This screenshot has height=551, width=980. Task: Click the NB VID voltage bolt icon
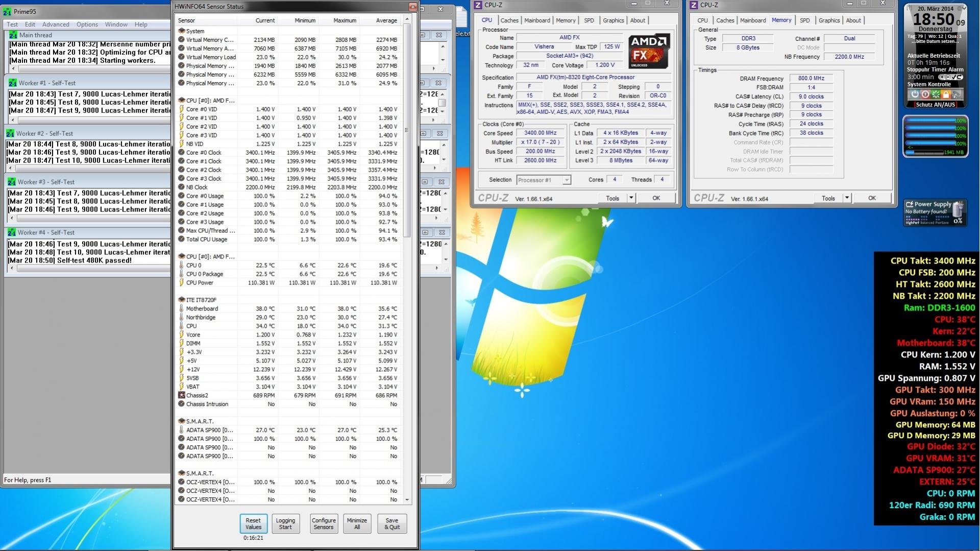coord(181,144)
